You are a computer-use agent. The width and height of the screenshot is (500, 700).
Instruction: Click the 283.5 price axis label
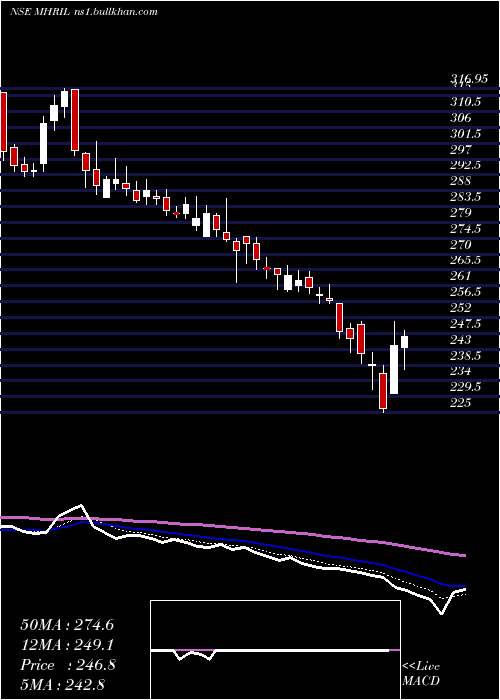(465, 197)
